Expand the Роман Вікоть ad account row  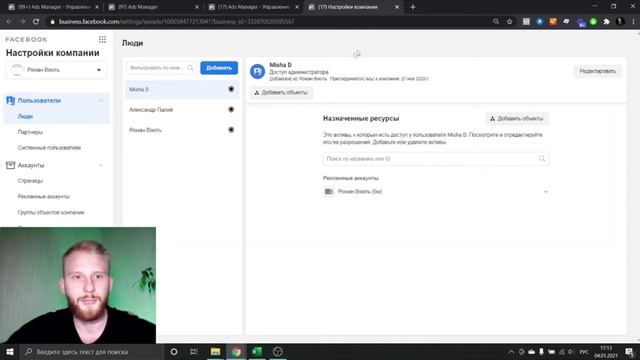pyautogui.click(x=546, y=192)
